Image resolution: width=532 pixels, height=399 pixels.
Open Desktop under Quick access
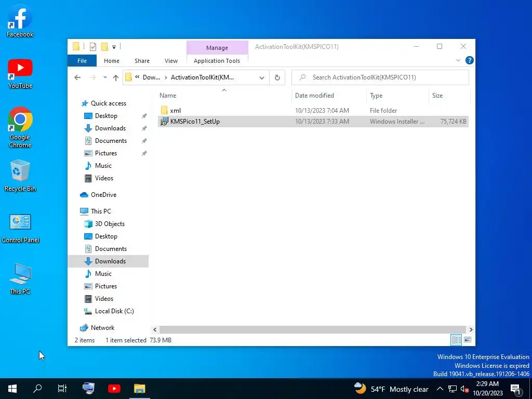[106, 116]
